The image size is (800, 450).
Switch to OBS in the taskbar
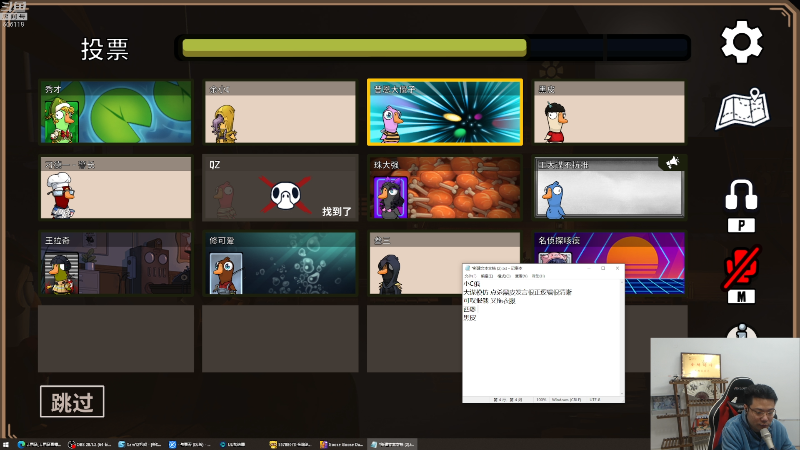(90, 444)
